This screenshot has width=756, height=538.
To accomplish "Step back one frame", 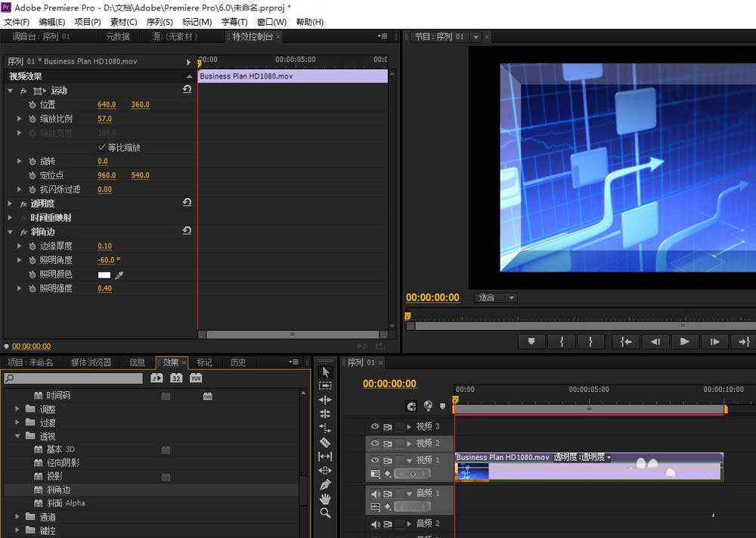I will coord(655,341).
